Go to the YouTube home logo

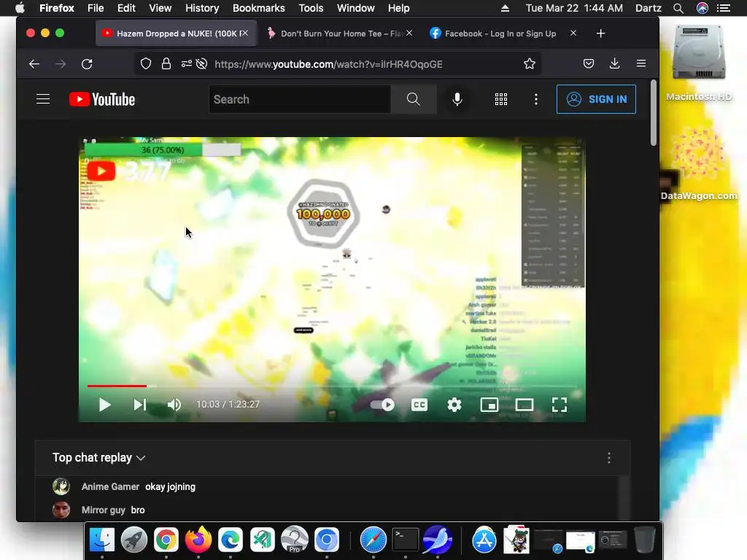pos(102,99)
